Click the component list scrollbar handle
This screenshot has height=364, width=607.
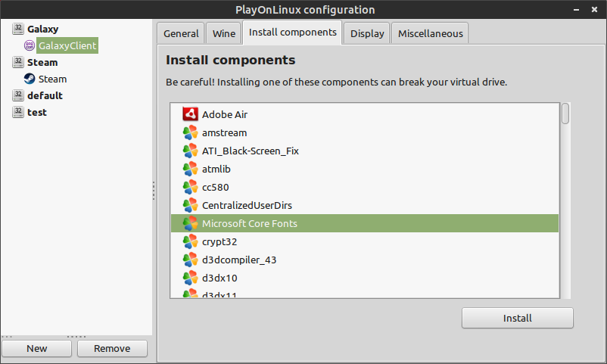pos(565,114)
